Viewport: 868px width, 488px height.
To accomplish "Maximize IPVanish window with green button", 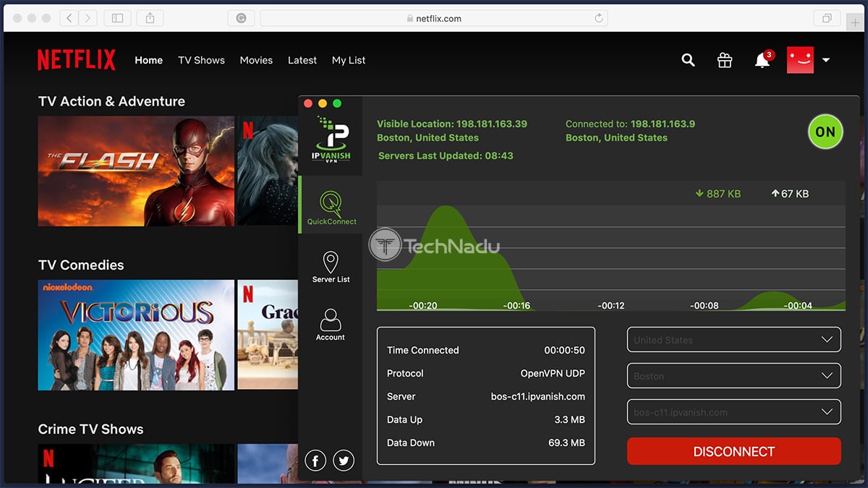I will click(x=337, y=103).
